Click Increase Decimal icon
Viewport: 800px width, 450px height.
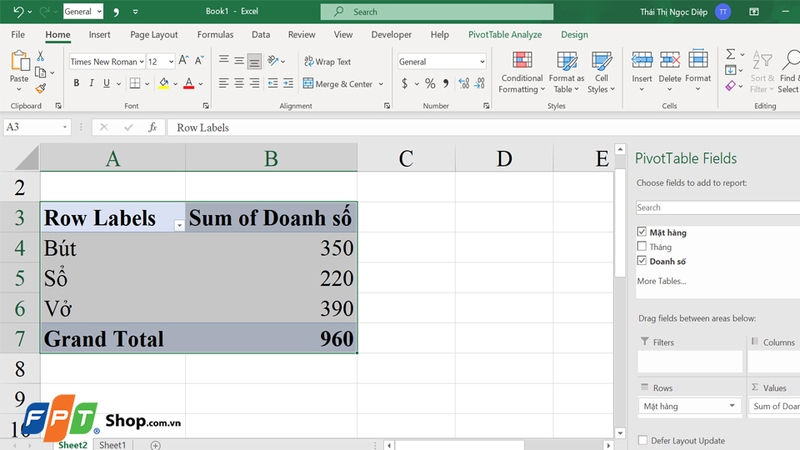[x=464, y=83]
